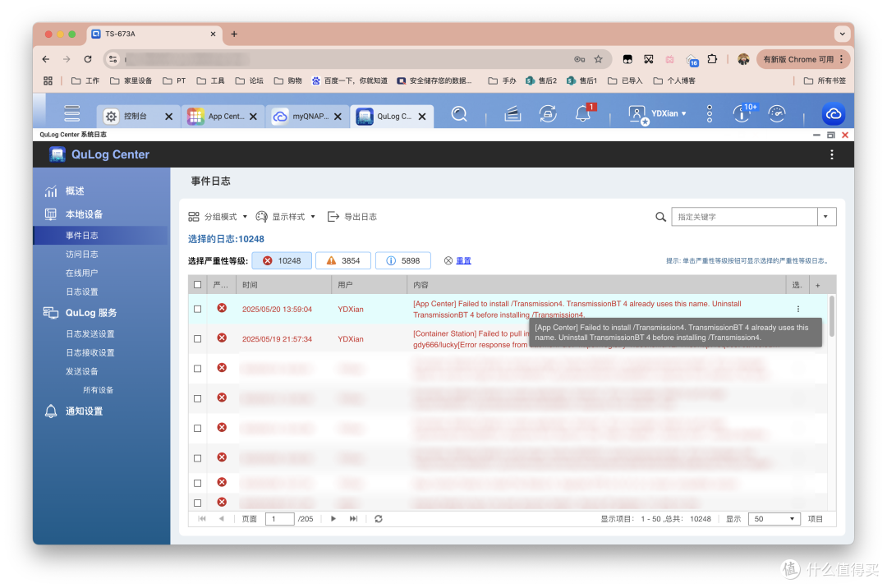This screenshot has width=887, height=588.
Task: Check the fifth log row checkbox
Action: pos(197,428)
